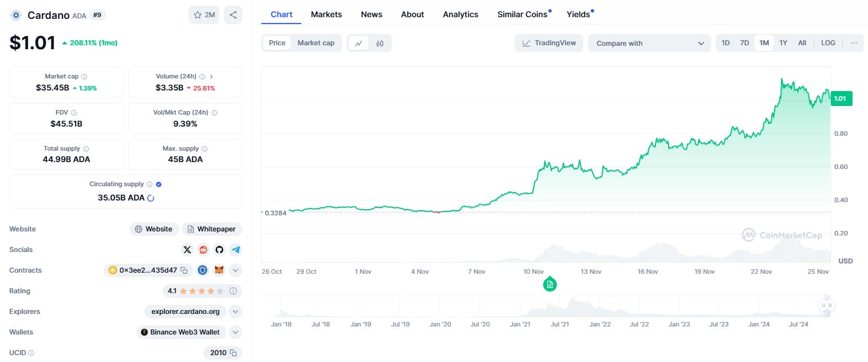Click the Cardano logo icon
The image size is (868, 362).
pyautogui.click(x=15, y=15)
